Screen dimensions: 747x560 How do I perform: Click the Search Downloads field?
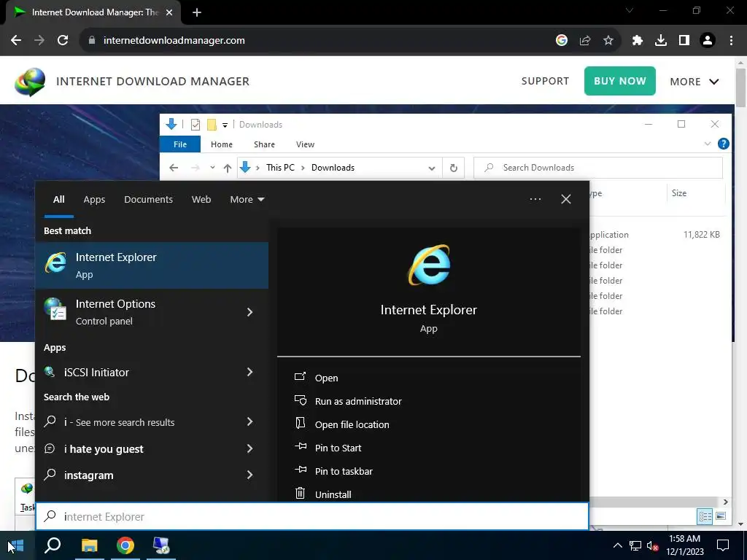tap(598, 168)
